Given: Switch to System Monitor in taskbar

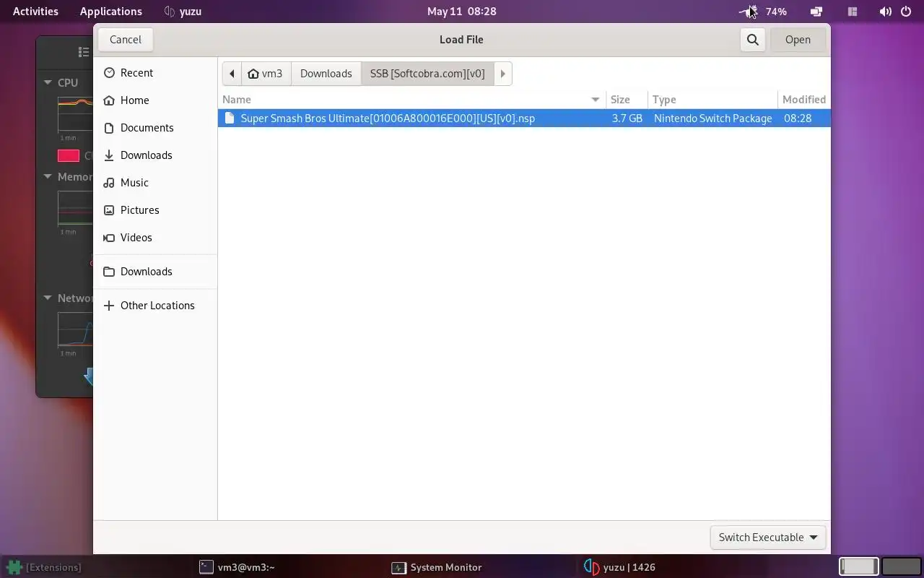Looking at the screenshot, I should [437, 567].
